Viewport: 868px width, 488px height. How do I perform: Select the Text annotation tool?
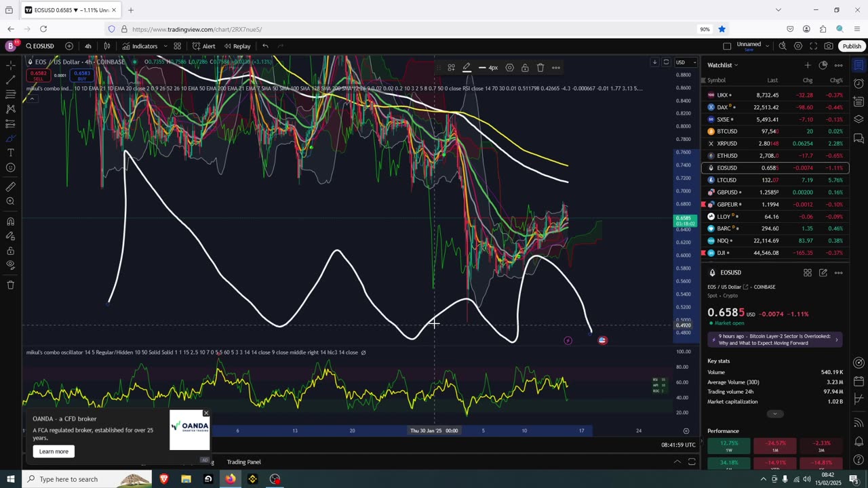point(10,153)
